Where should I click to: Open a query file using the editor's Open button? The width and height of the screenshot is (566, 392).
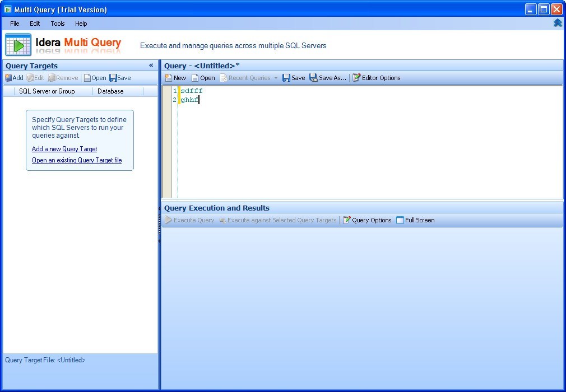[x=203, y=78]
